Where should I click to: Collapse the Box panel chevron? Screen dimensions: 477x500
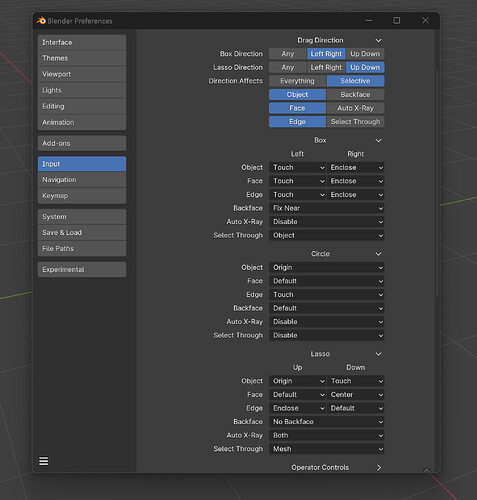379,140
